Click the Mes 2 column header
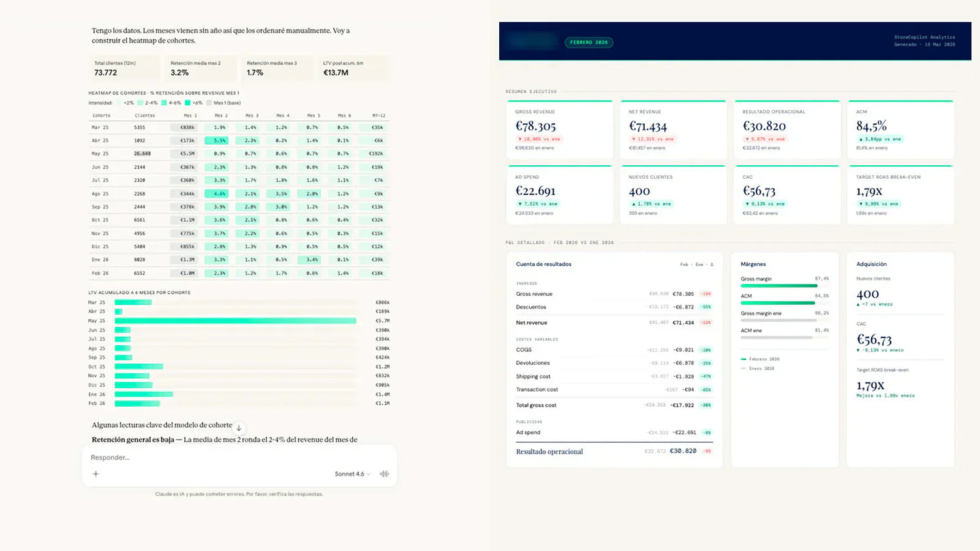This screenshot has height=551, width=980. 221,116
